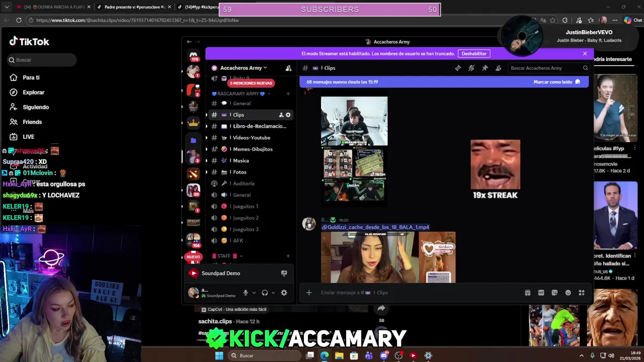The width and height of the screenshot is (644, 362).
Task: Open the GIF picker
Action: [x=541, y=293]
